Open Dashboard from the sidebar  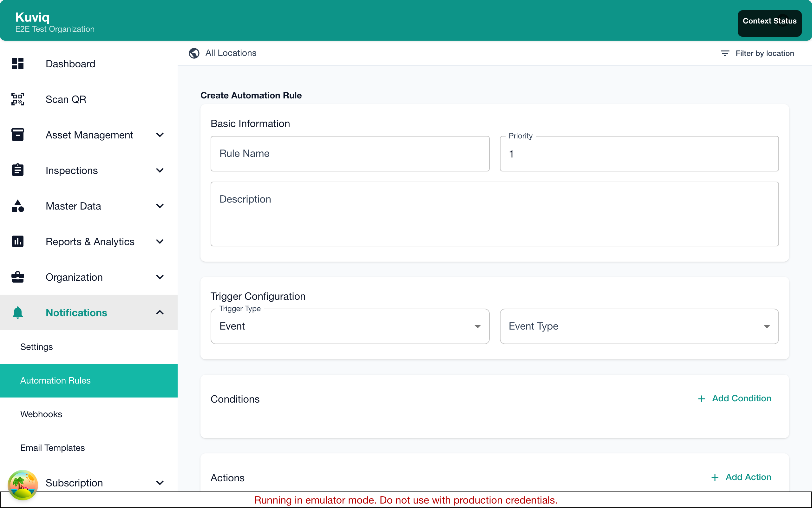[88, 63]
